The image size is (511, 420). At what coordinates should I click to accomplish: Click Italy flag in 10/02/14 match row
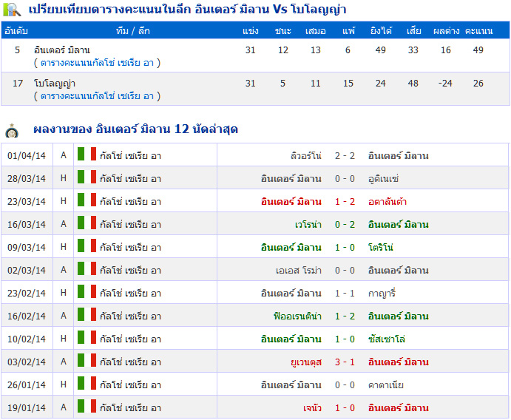point(87,338)
